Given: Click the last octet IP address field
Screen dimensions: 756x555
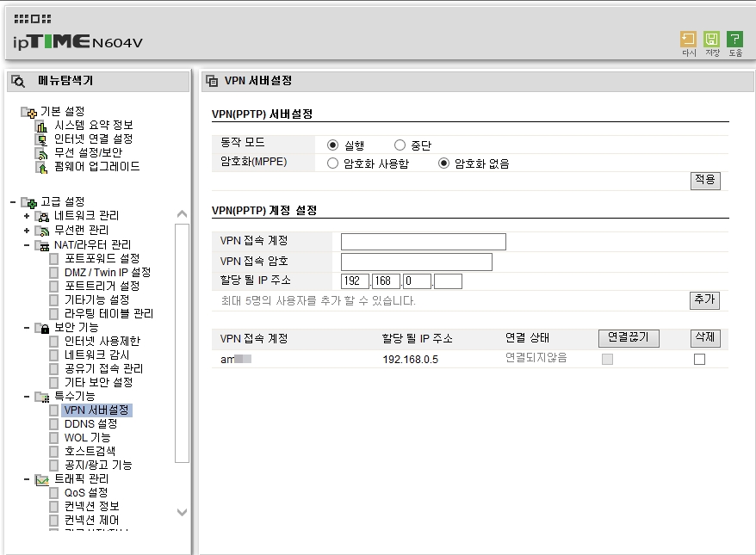Looking at the screenshot, I should (448, 281).
